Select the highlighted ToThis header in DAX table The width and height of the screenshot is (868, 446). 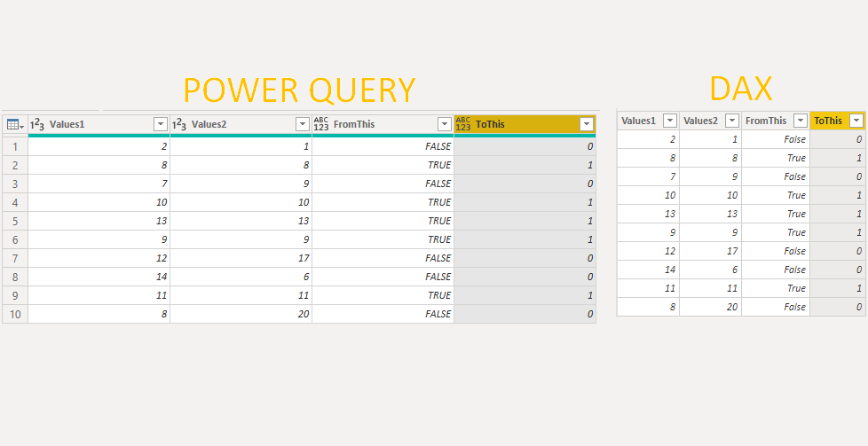pos(838,121)
